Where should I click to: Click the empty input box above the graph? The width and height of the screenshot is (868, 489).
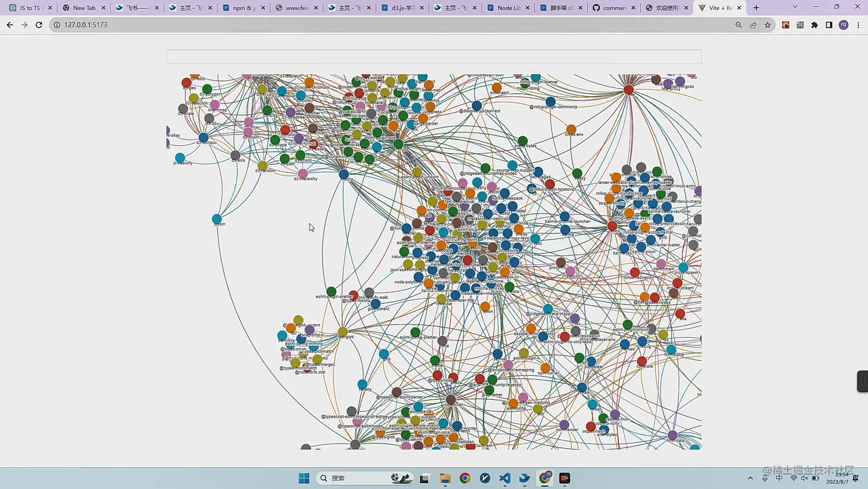433,56
